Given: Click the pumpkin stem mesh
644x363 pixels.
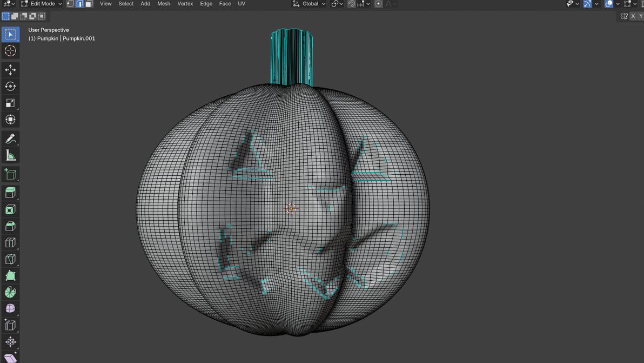Looking at the screenshot, I should click(x=292, y=57).
